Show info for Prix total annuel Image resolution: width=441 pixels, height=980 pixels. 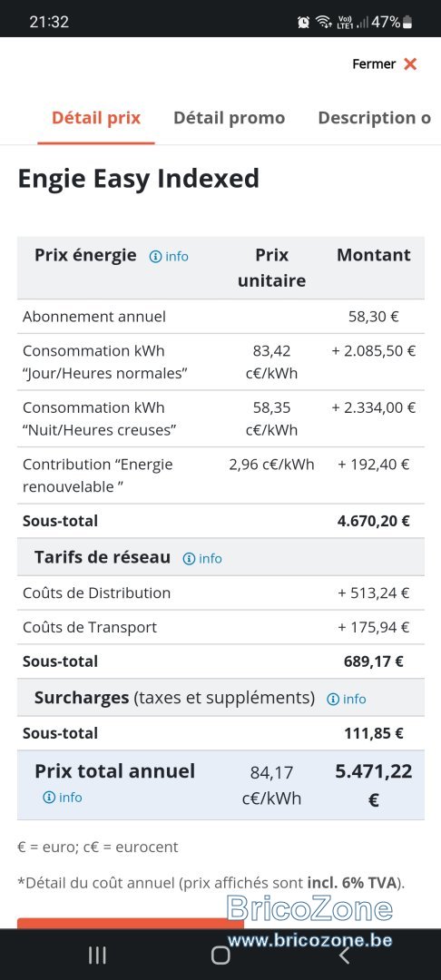pos(63,797)
